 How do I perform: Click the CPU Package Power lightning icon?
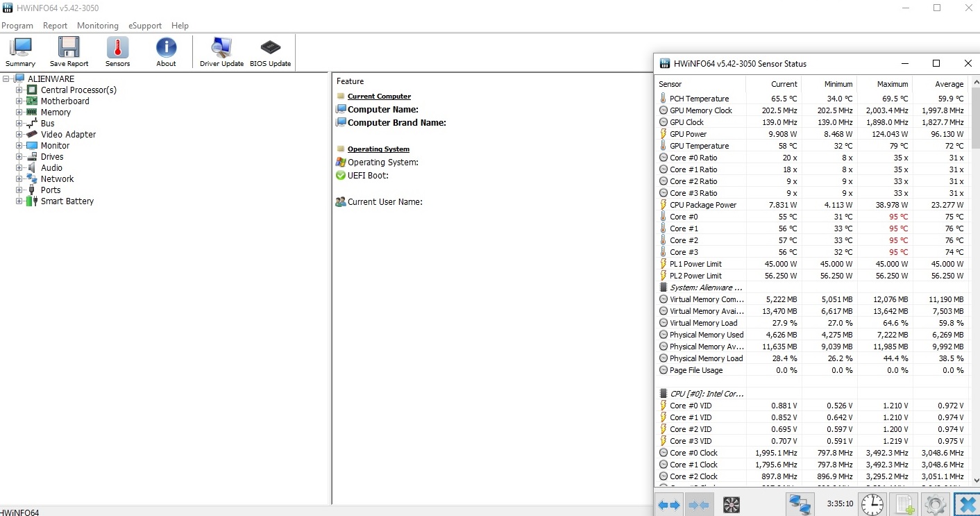point(663,205)
